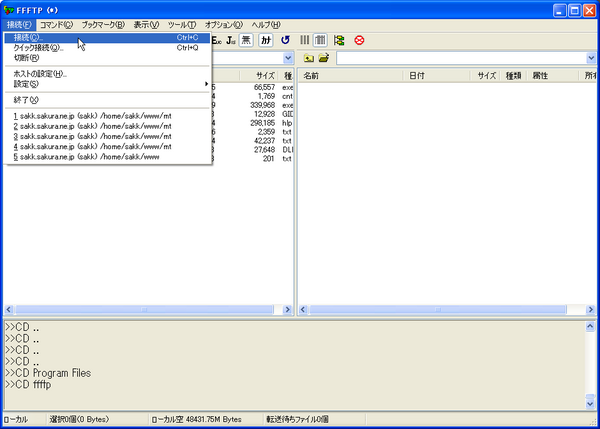Open the 表示 menu

coord(146,25)
